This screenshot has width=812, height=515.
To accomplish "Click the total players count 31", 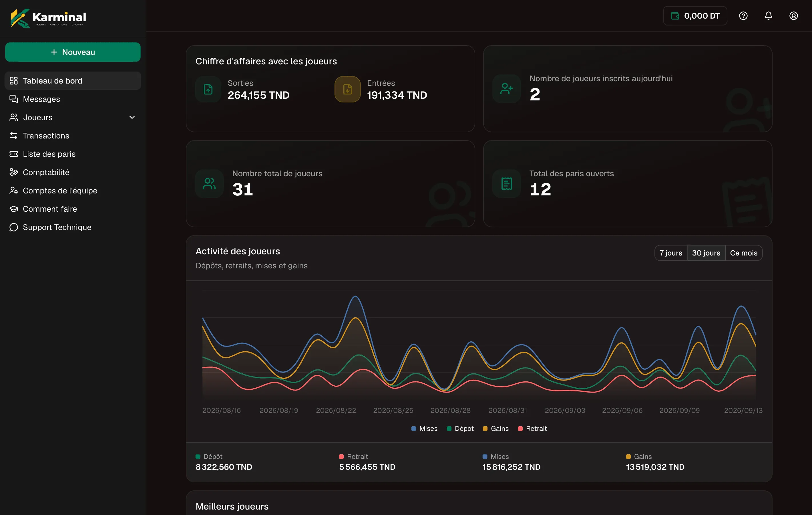I will pos(242,189).
